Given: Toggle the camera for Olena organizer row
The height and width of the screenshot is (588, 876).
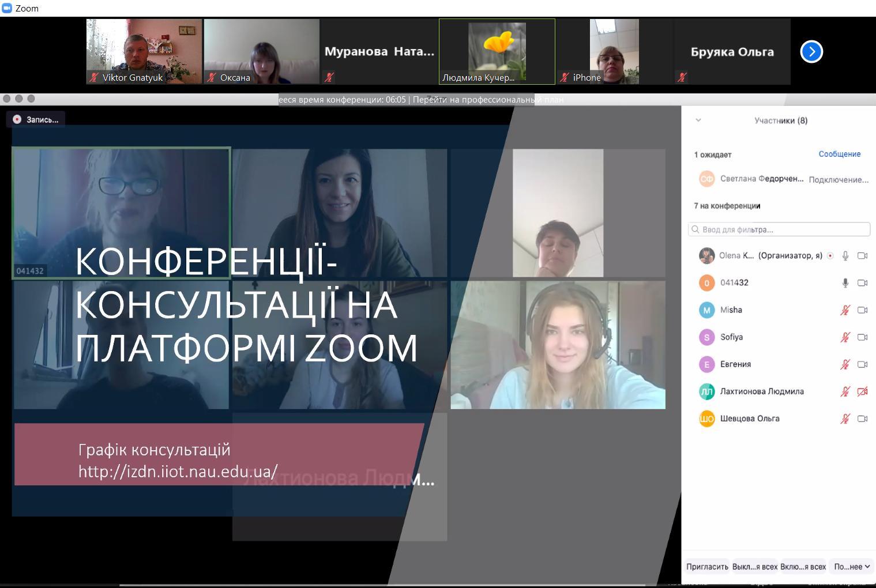Looking at the screenshot, I should coord(862,256).
